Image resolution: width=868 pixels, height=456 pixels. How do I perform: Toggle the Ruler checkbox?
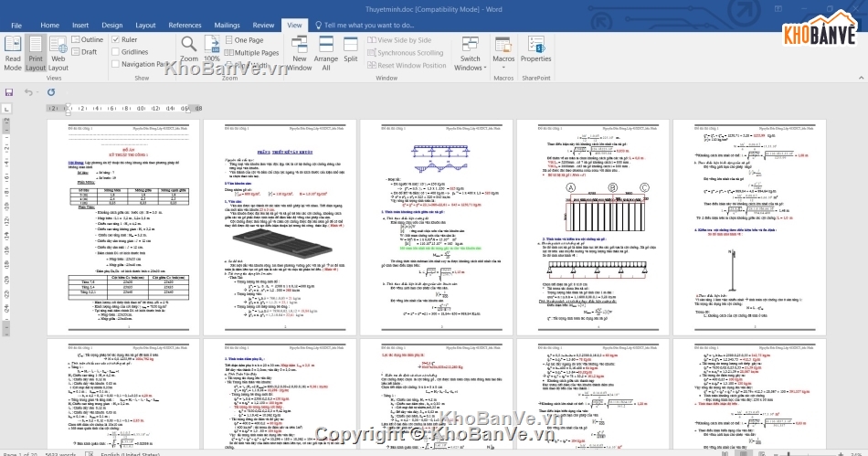pyautogui.click(x=115, y=39)
